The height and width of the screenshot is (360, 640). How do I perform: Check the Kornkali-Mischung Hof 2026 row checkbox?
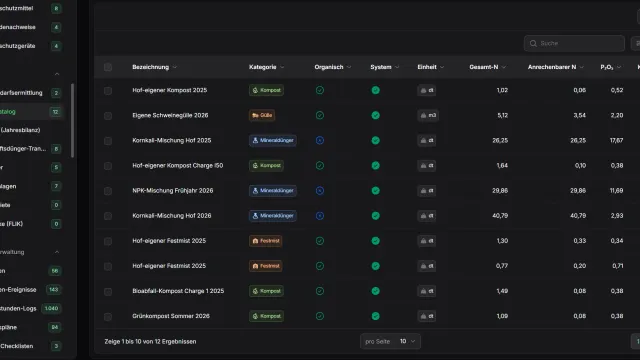[x=108, y=216]
